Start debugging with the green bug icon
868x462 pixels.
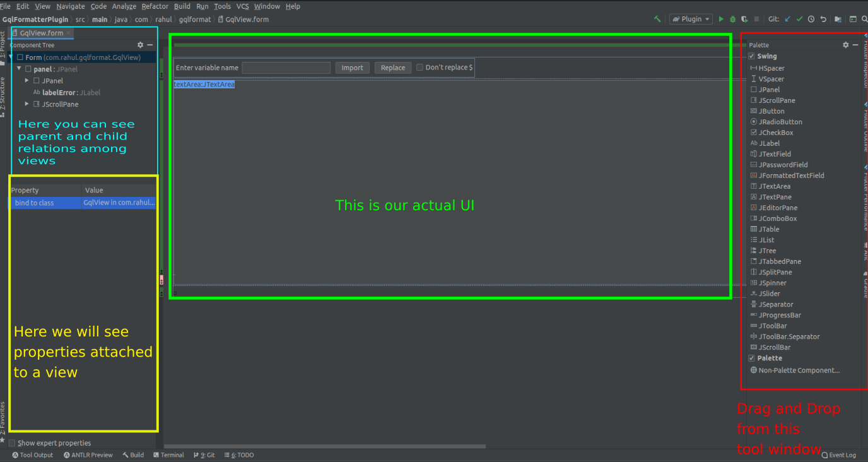733,19
